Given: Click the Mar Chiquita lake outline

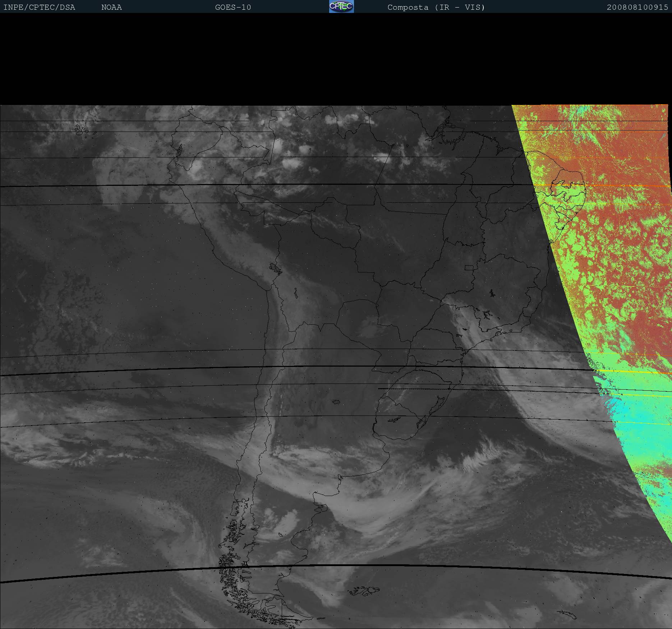Looking at the screenshot, I should [x=336, y=402].
